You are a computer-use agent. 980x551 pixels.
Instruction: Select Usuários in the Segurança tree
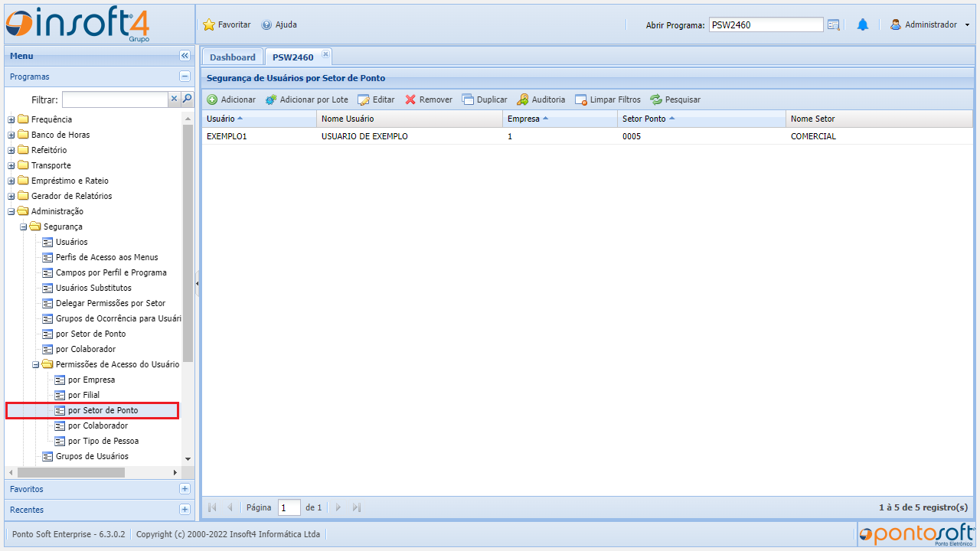(x=71, y=242)
